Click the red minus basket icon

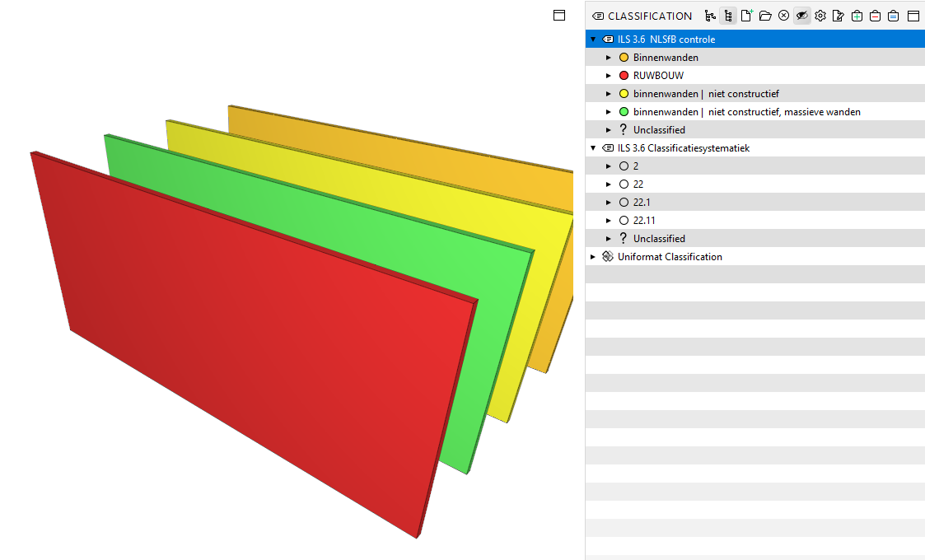[x=875, y=16]
